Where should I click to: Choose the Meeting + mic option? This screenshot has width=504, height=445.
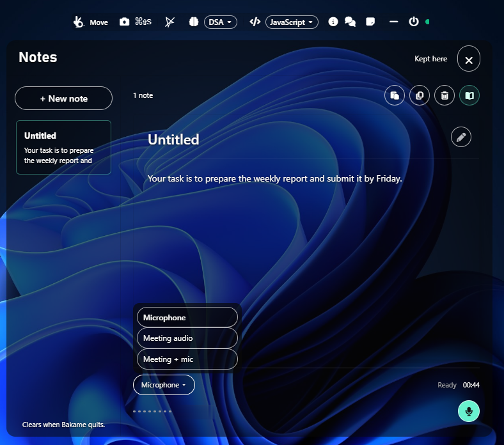pos(187,359)
